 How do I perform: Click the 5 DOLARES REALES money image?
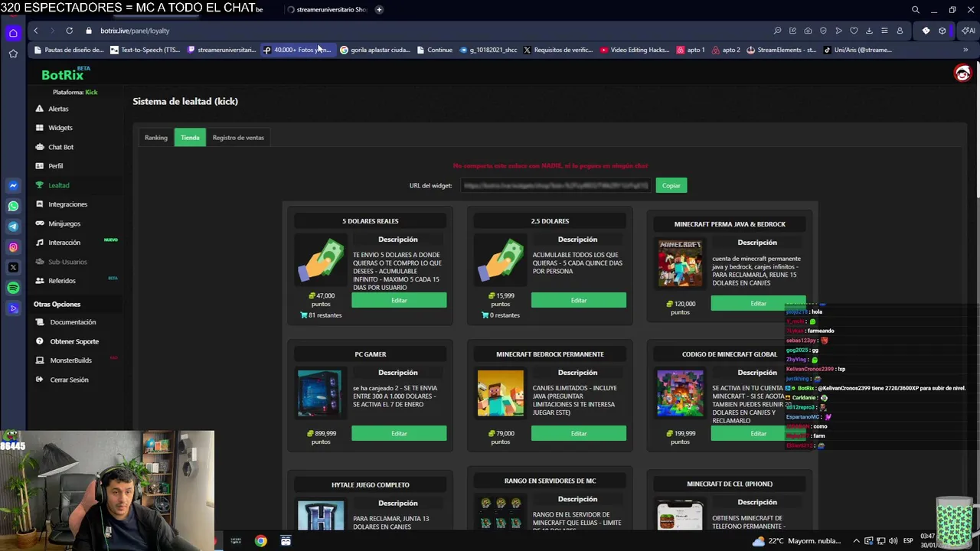(x=321, y=260)
